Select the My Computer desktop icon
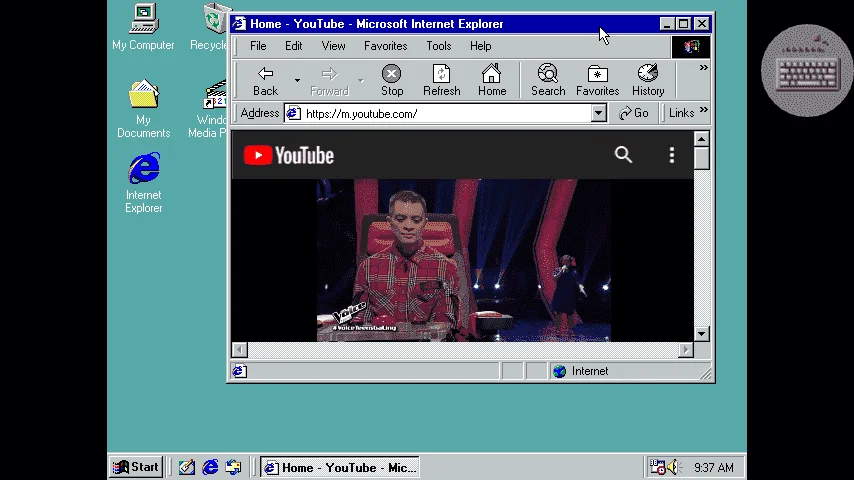The height and width of the screenshot is (480, 854). tap(143, 27)
